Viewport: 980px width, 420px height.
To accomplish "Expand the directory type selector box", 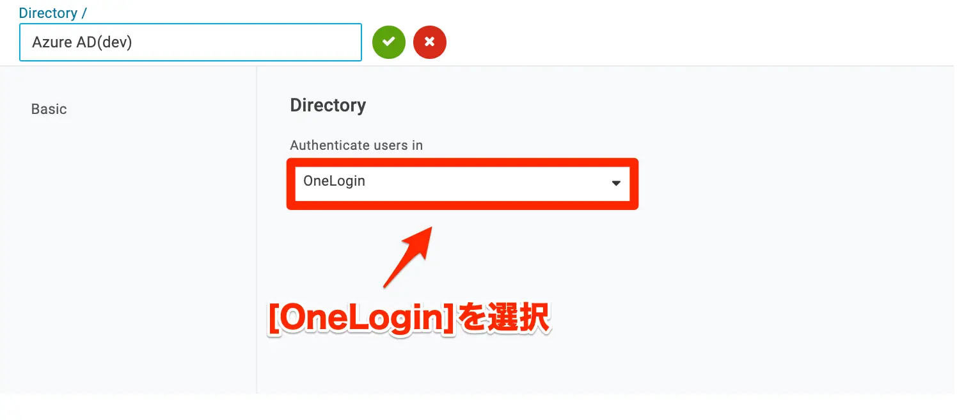I will [462, 184].
